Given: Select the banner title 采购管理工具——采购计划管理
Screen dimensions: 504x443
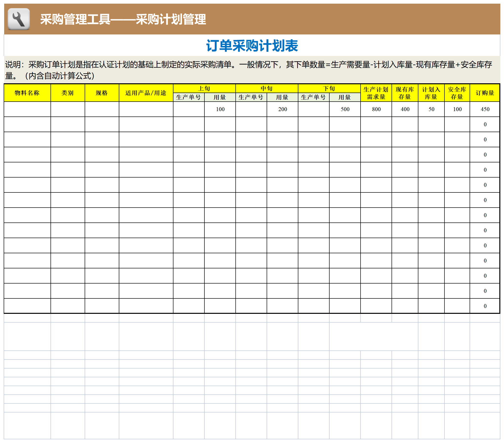Looking at the screenshot, I should tap(123, 19).
